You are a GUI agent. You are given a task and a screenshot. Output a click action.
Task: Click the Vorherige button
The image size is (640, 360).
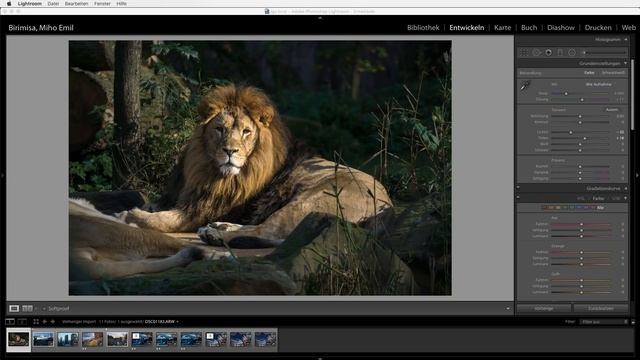pos(544,308)
